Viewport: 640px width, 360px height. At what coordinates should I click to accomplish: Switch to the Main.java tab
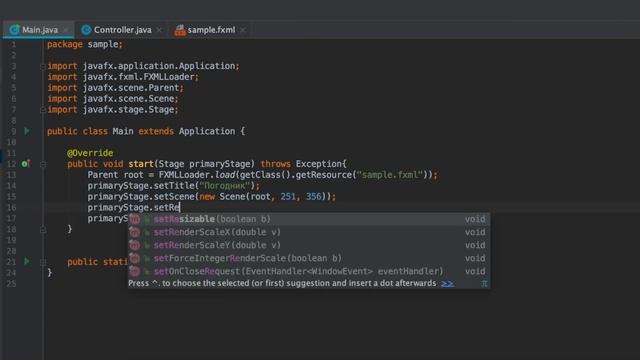(38, 30)
